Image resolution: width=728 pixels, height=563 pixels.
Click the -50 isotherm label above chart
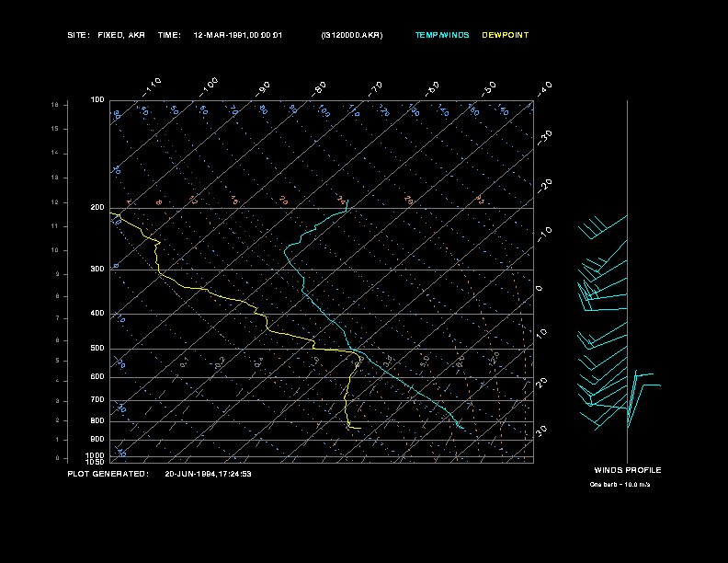coord(489,88)
